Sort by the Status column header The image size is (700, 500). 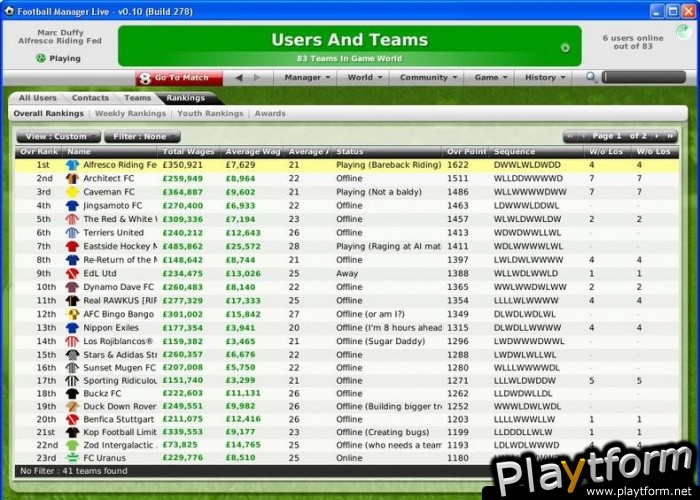[x=387, y=152]
